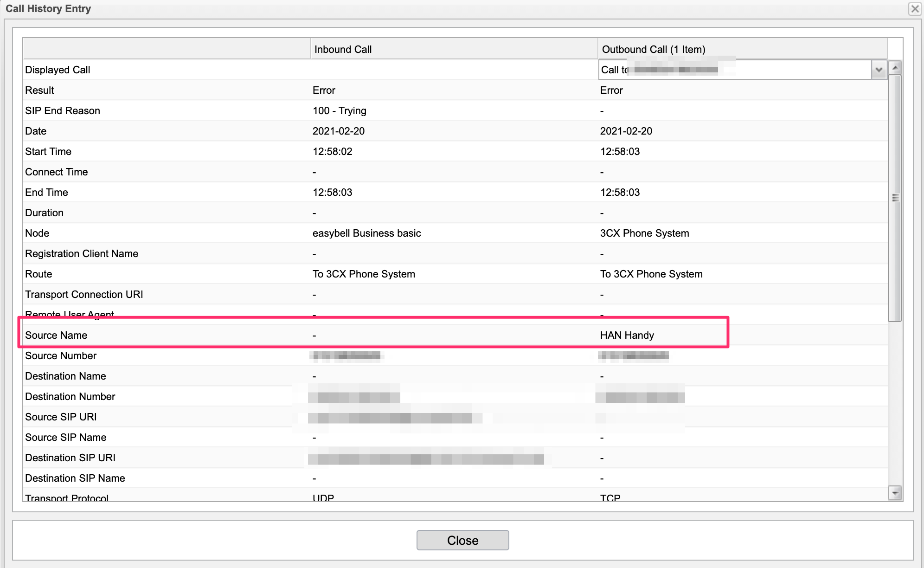The height and width of the screenshot is (568, 924).
Task: Click the scrollbar down arrow
Action: pos(895,492)
